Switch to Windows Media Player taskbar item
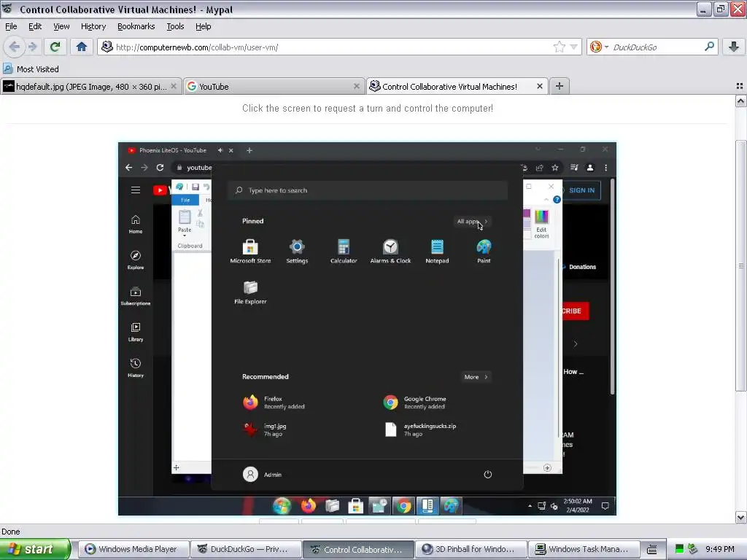This screenshot has height=560, width=747. (x=133, y=549)
